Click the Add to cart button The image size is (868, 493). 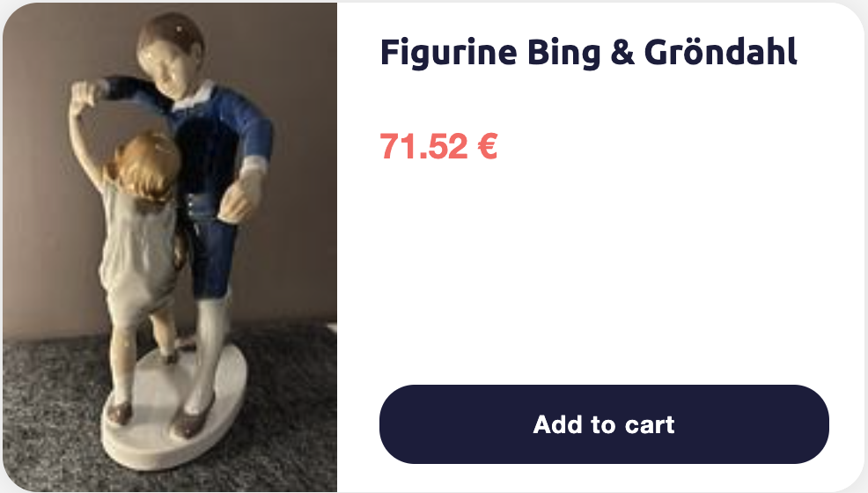click(x=604, y=424)
